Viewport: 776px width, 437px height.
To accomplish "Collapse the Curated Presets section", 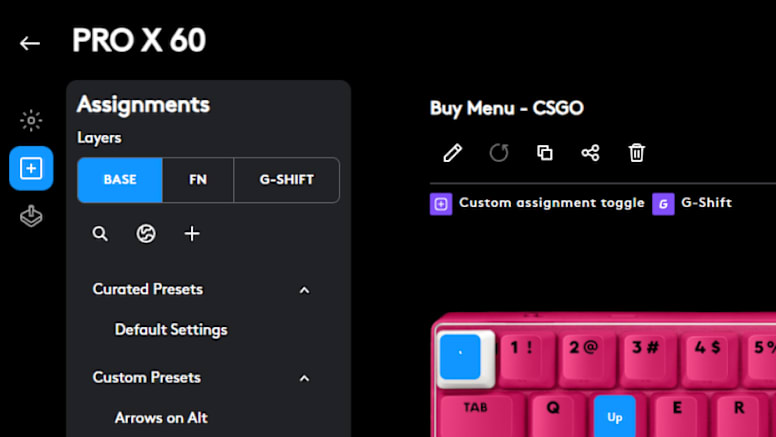I will point(304,290).
